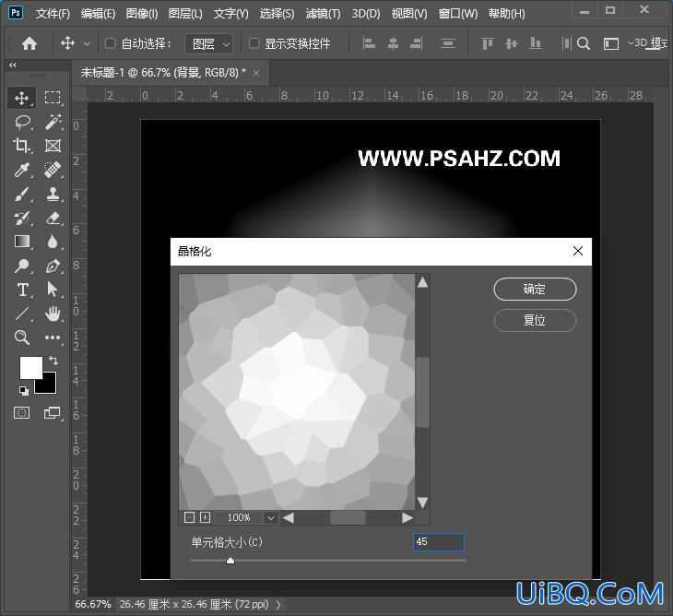Zoom in the crystallize preview
This screenshot has height=616, width=673.
point(206,517)
